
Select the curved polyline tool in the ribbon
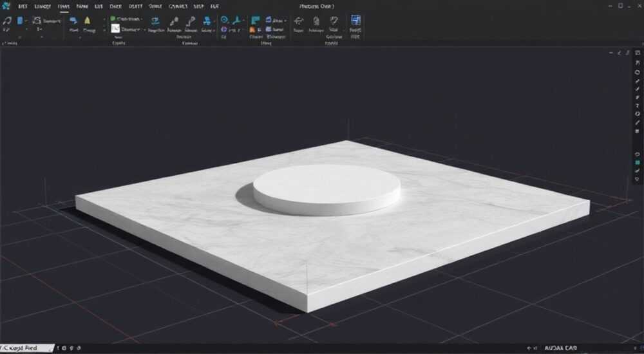tap(7, 21)
